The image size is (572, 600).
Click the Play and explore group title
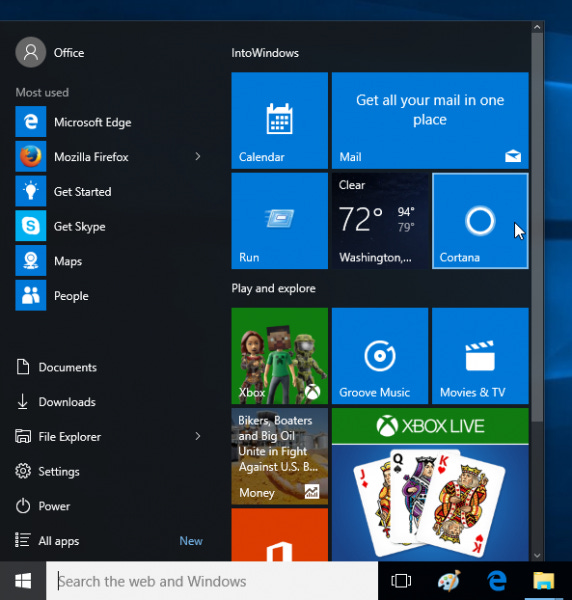click(273, 288)
